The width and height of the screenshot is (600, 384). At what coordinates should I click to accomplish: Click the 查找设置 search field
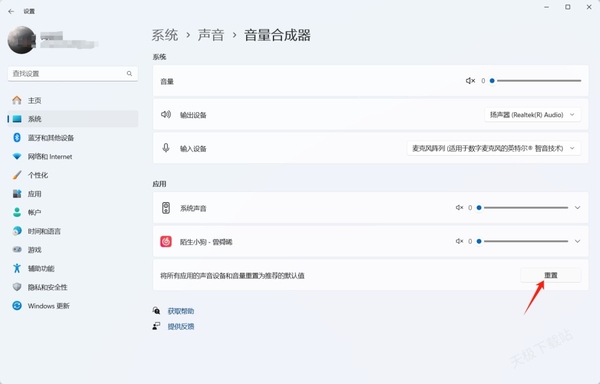coord(73,73)
